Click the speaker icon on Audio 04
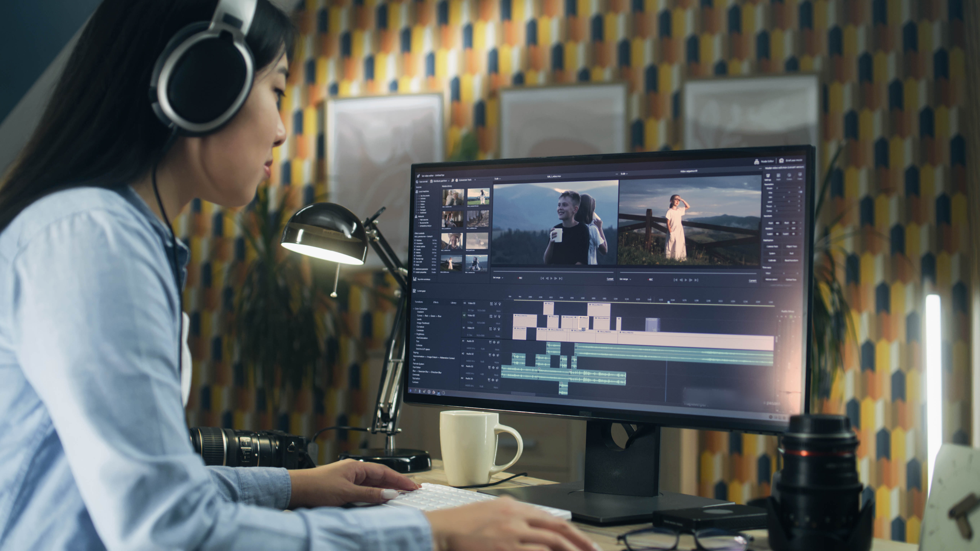The width and height of the screenshot is (980, 551). coord(497,380)
